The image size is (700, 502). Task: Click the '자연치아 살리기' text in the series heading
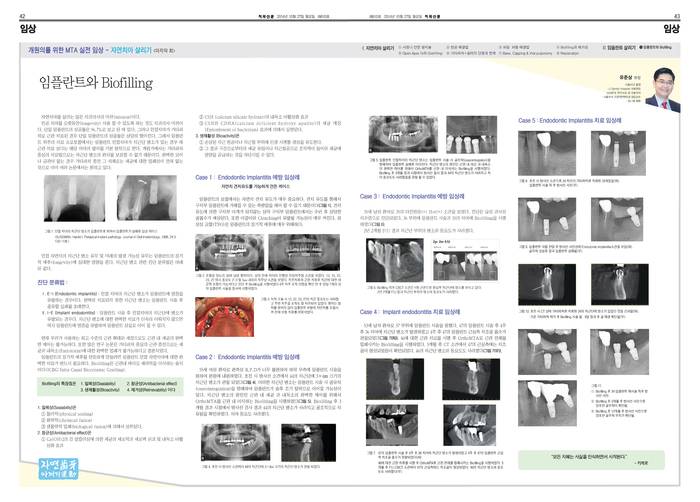[x=131, y=50]
